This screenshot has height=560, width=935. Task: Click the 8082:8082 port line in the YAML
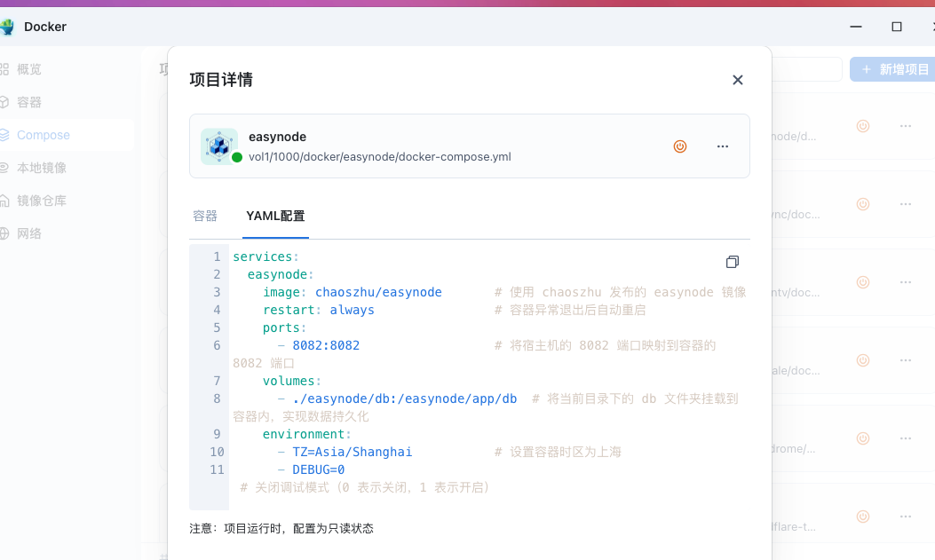click(x=326, y=345)
